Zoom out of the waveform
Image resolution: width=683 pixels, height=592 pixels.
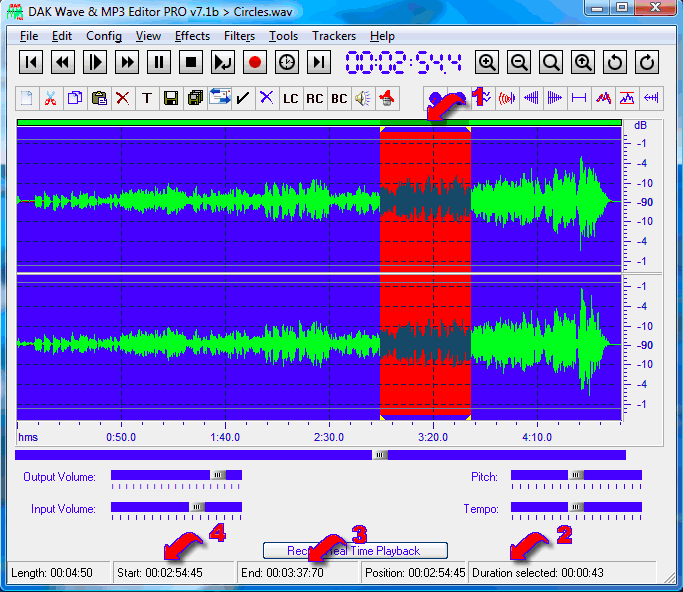click(519, 62)
